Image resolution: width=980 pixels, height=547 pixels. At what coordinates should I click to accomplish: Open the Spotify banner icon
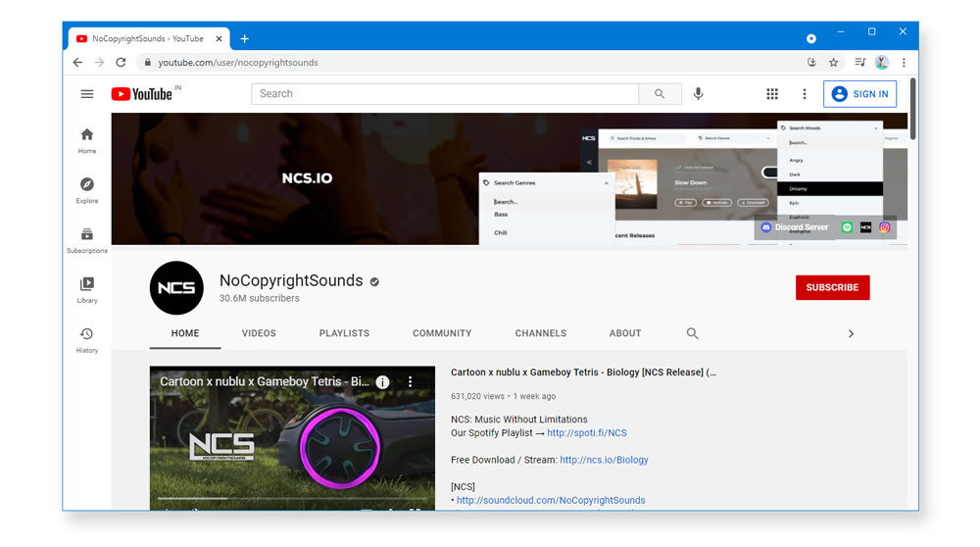tap(847, 227)
